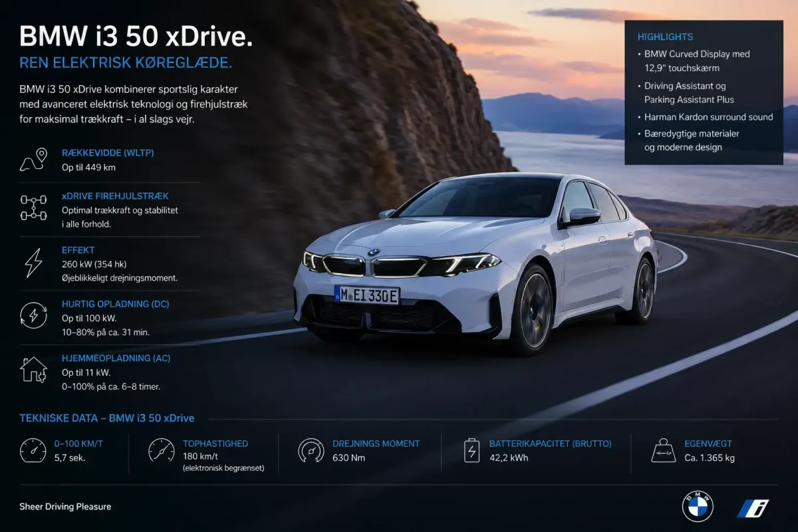Viewport: 798px width, 532px height.
Task: Click the lightning bolt Effekt icon
Action: click(33, 263)
